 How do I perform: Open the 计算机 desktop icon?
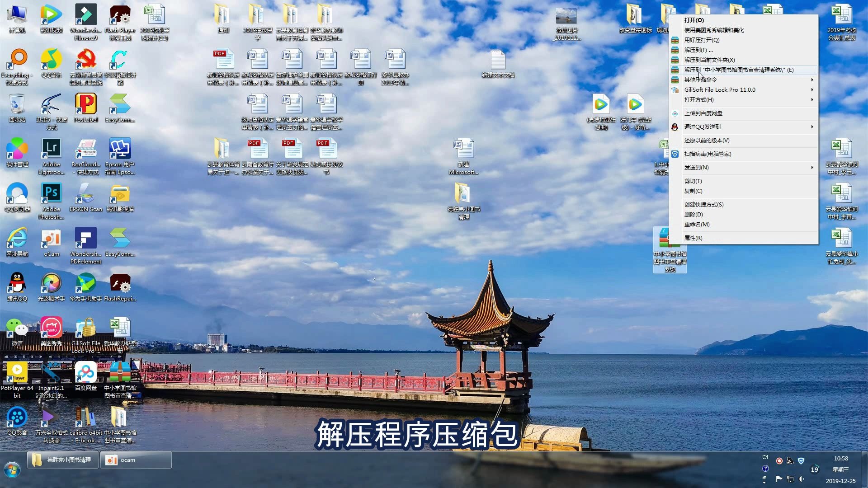(x=17, y=19)
